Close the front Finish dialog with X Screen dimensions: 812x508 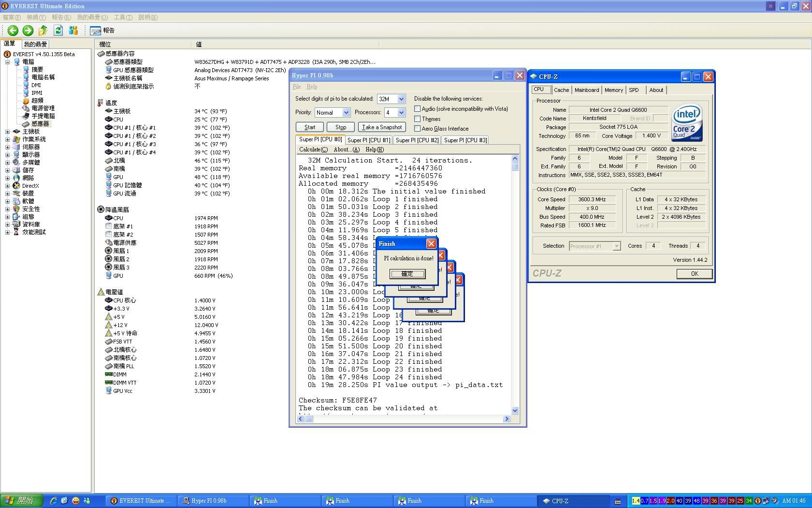(431, 243)
